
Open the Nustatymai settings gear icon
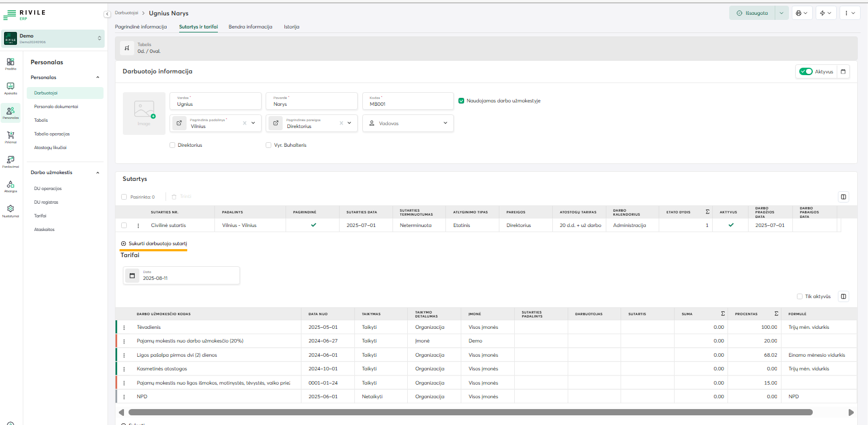10,211
